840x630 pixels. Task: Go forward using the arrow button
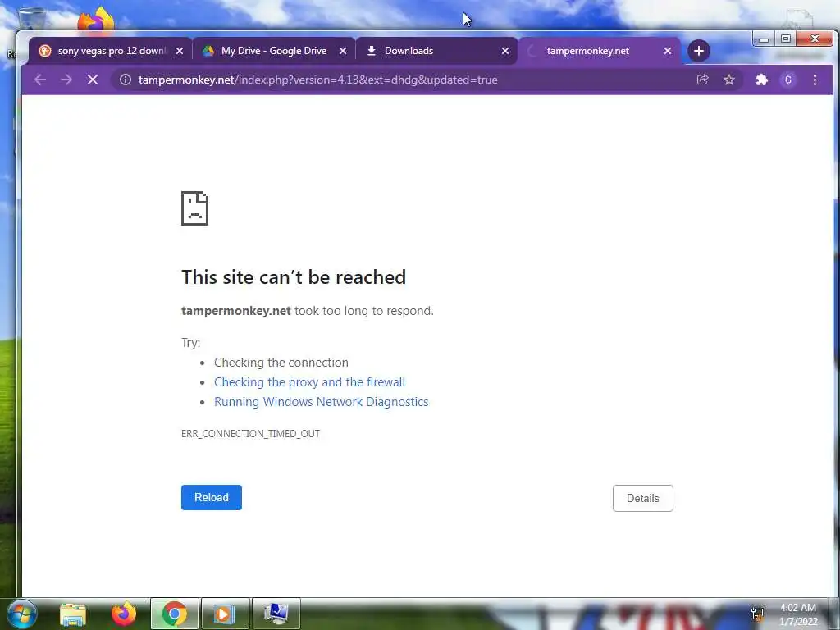pos(66,80)
